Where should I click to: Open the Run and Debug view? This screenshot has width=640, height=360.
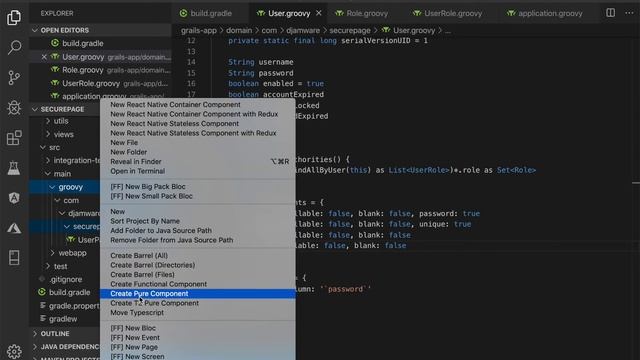click(14, 108)
